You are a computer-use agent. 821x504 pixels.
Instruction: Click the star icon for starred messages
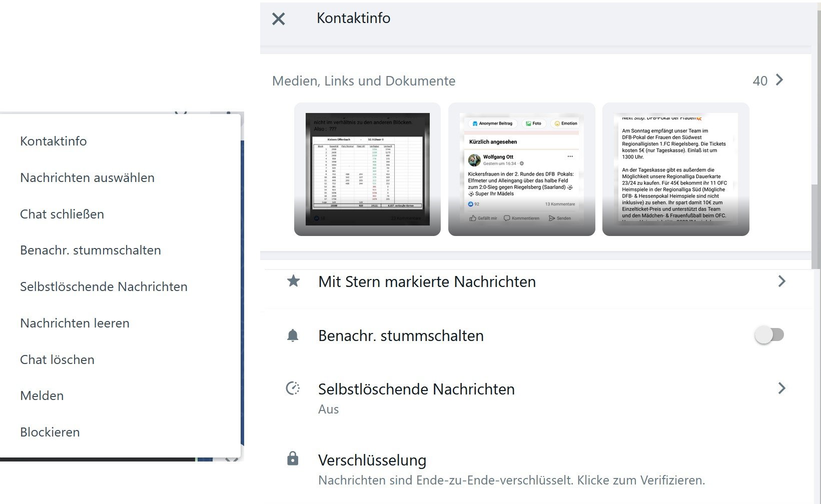293,281
